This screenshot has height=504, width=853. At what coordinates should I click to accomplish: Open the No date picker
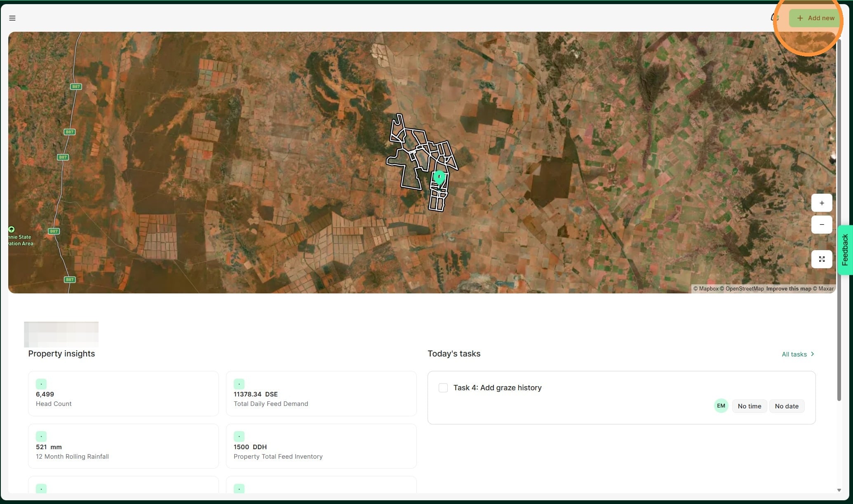tap(786, 406)
